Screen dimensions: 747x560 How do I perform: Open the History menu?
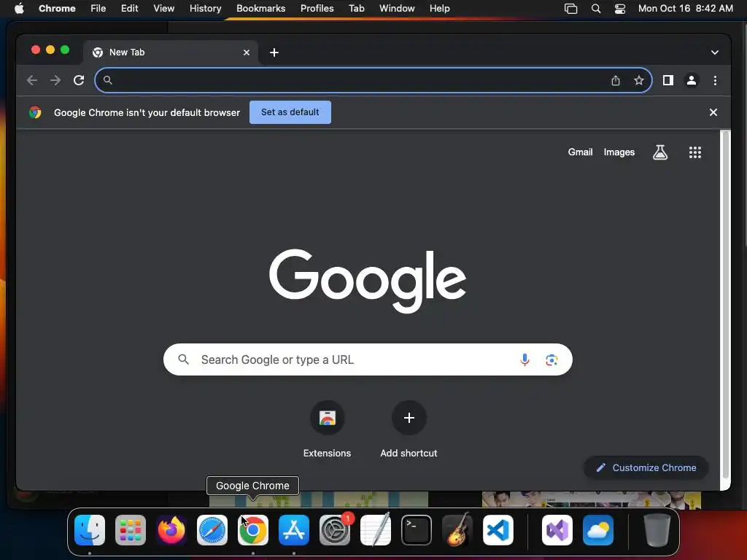(205, 9)
